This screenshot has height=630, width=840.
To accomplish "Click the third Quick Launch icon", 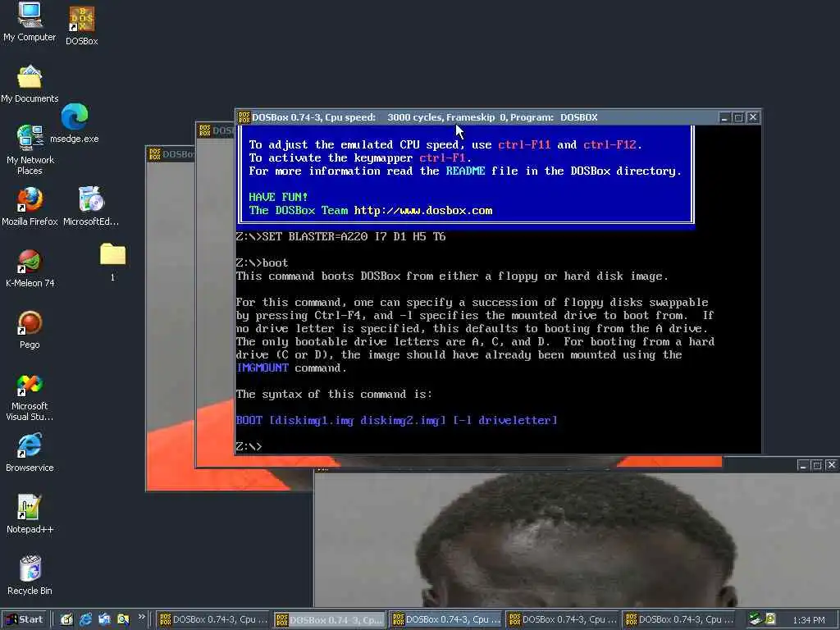I will 104,619.
